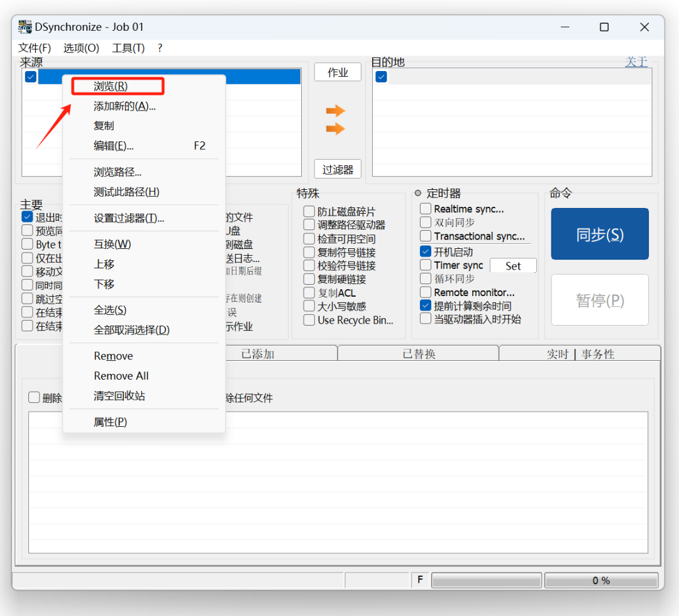This screenshot has width=679, height=616.
Task: Enable 复制硬链接 checkbox
Action: click(x=309, y=279)
